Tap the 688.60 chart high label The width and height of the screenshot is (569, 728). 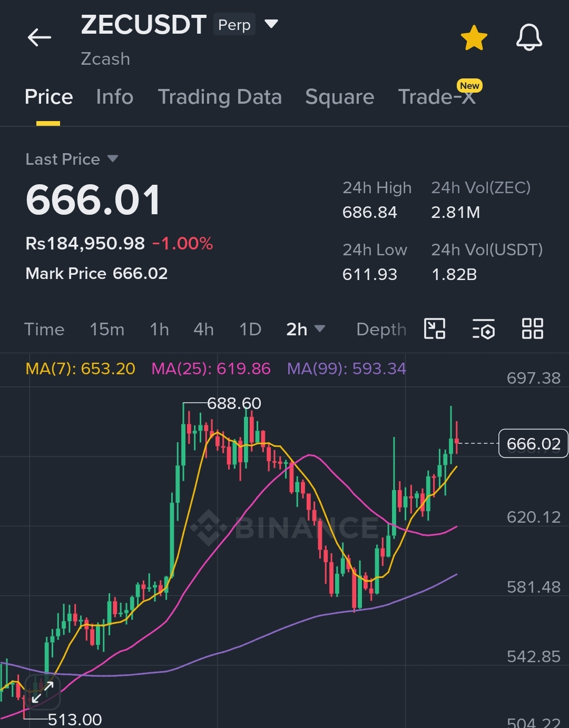(x=234, y=403)
